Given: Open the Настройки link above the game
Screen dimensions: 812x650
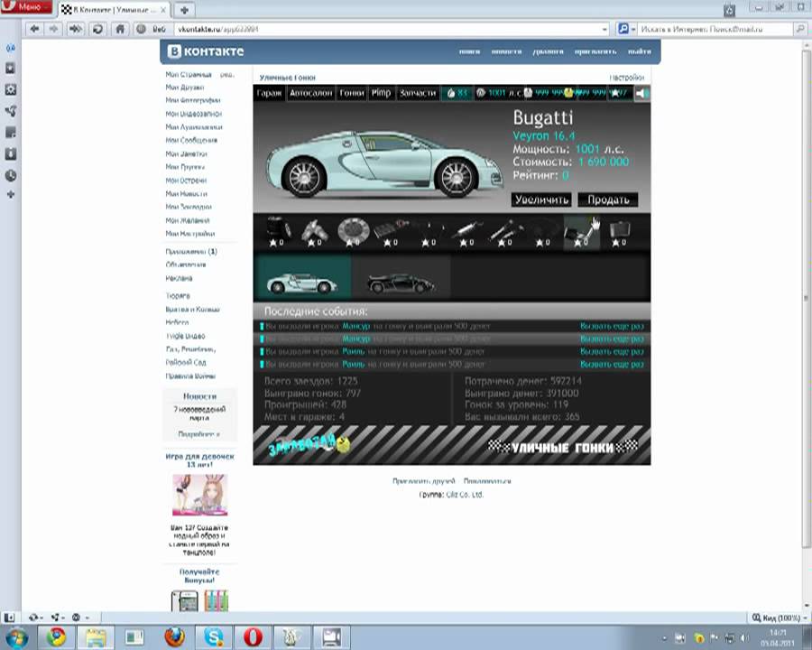Looking at the screenshot, I should 627,78.
